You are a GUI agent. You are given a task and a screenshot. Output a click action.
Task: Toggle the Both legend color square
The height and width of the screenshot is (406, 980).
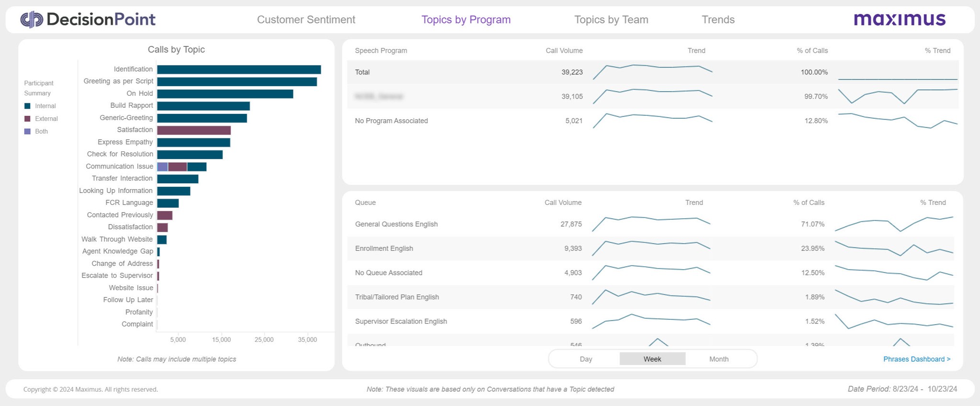click(x=27, y=131)
